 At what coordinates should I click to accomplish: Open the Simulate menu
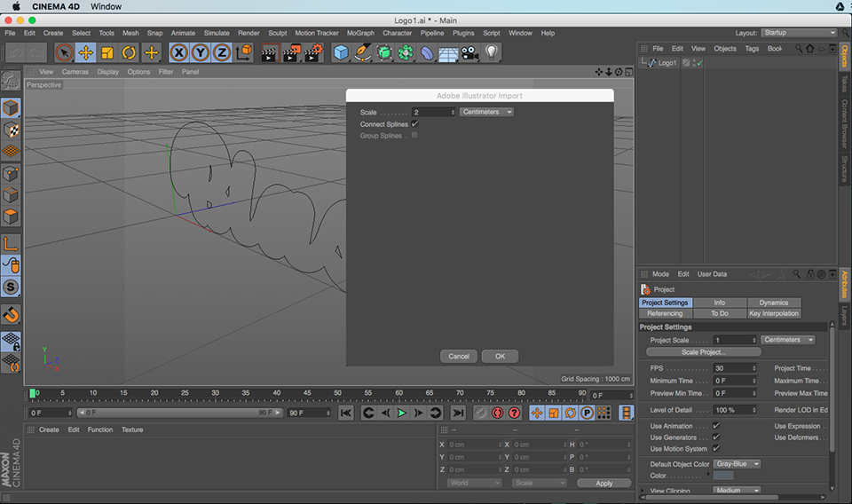point(217,33)
